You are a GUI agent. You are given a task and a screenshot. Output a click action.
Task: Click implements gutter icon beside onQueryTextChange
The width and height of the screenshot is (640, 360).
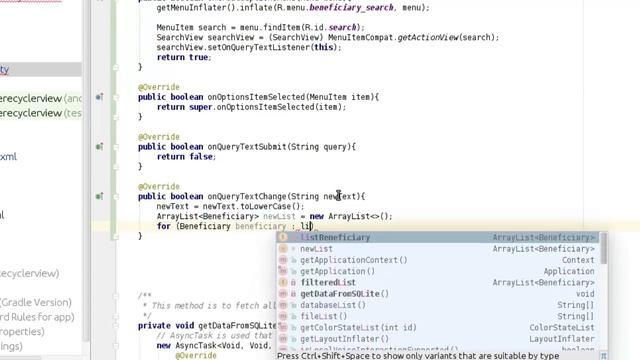(x=99, y=197)
